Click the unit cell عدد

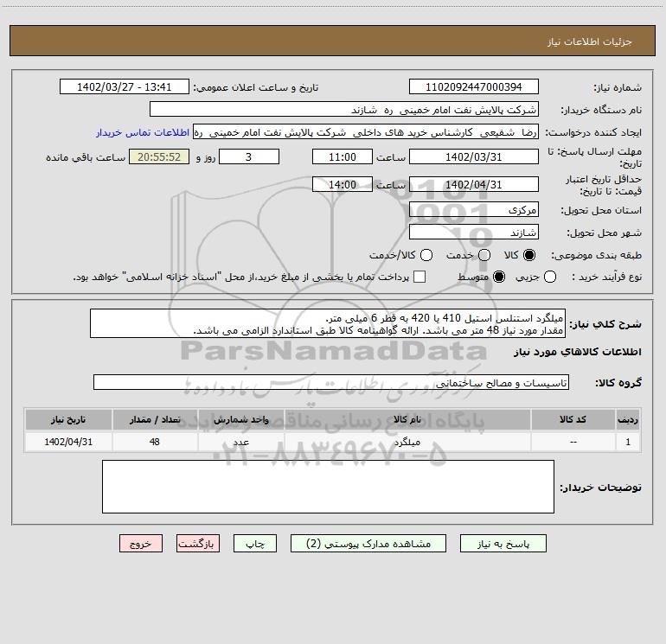240,442
